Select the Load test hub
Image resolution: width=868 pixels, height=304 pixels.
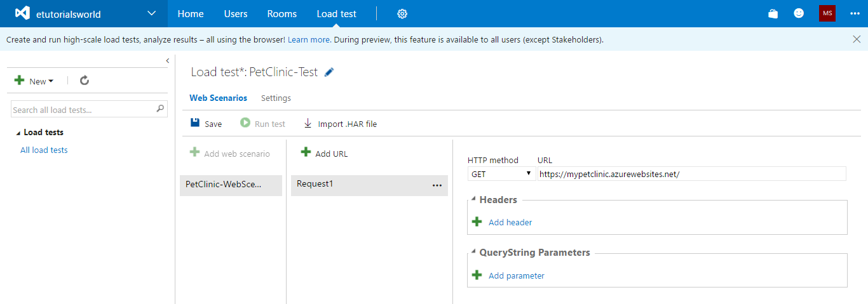click(x=337, y=13)
